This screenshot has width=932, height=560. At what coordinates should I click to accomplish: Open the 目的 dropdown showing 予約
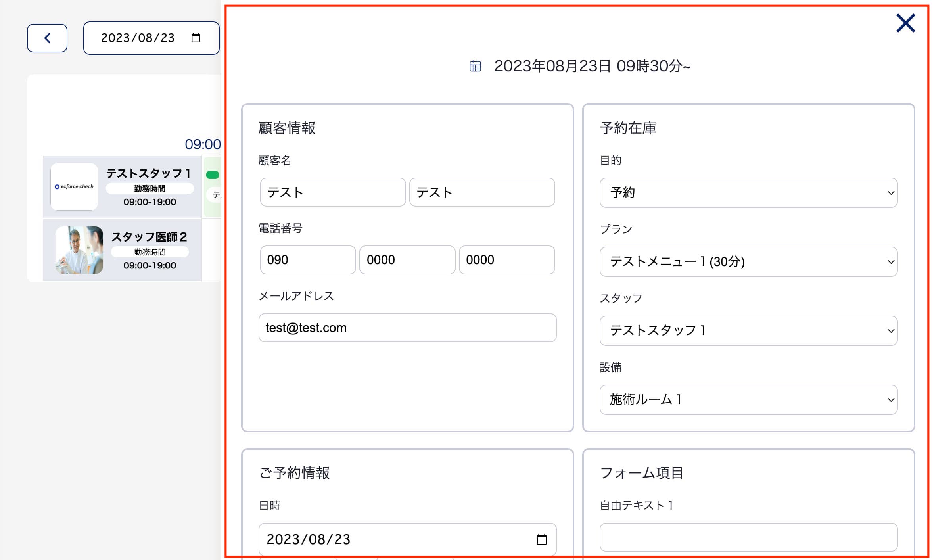[x=748, y=193]
